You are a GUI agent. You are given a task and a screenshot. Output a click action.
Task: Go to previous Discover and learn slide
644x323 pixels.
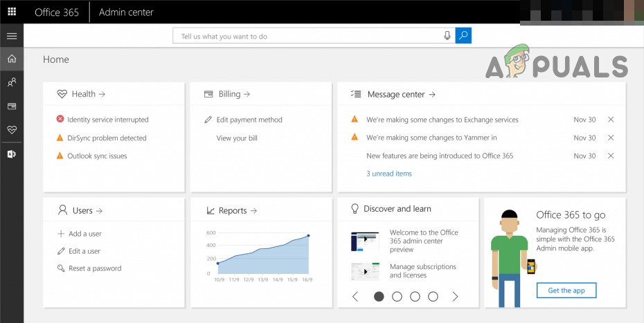click(x=355, y=297)
